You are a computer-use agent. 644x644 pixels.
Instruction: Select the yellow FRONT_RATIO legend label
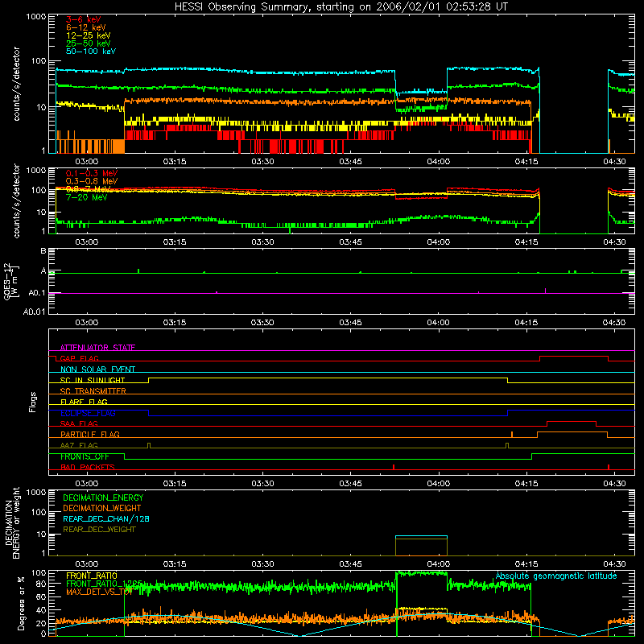click(92, 576)
